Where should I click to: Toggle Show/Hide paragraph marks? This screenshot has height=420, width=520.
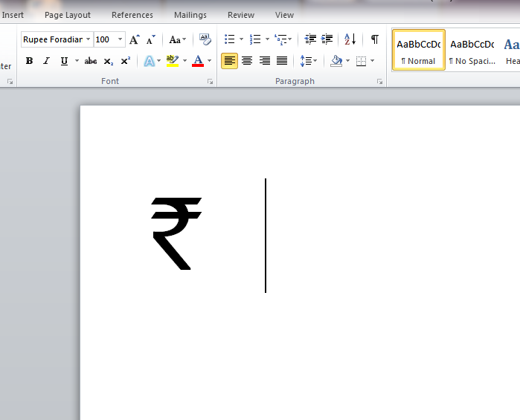(x=375, y=39)
